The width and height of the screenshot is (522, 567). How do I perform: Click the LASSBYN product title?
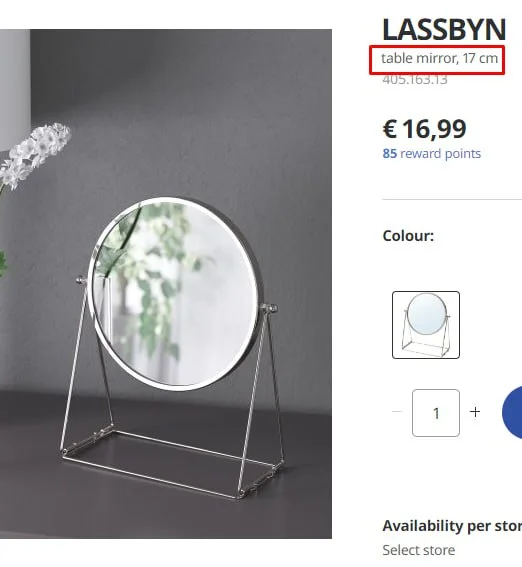444,30
